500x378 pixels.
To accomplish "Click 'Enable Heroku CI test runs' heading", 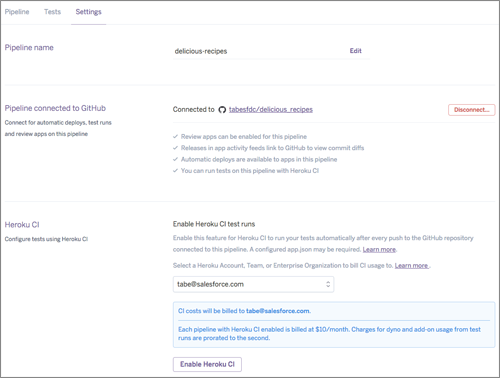I will tap(214, 224).
